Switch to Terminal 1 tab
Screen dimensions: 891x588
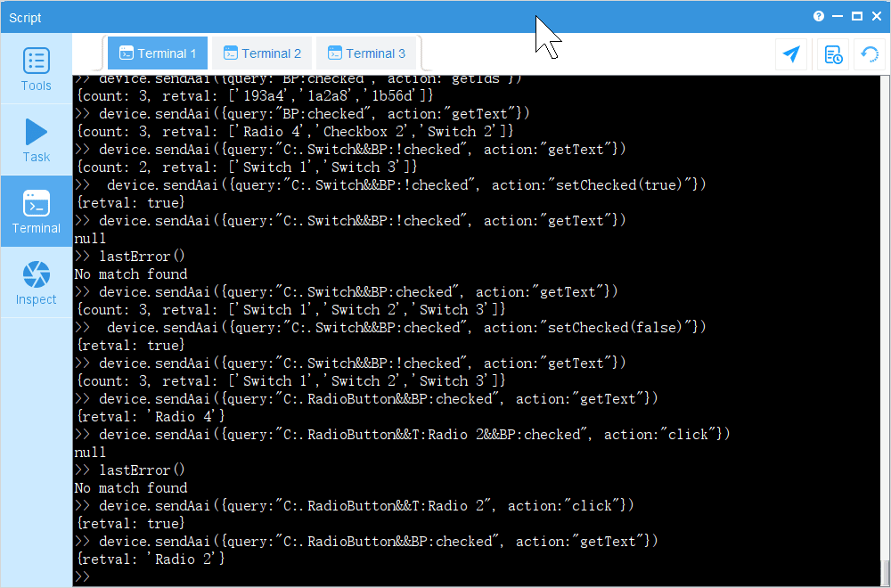[x=158, y=53]
